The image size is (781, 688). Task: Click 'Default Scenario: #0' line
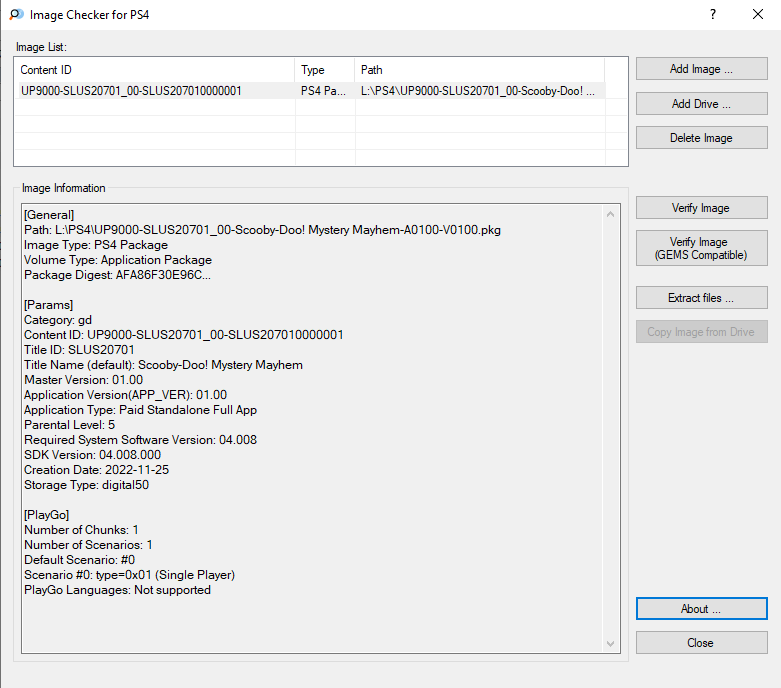(x=79, y=559)
